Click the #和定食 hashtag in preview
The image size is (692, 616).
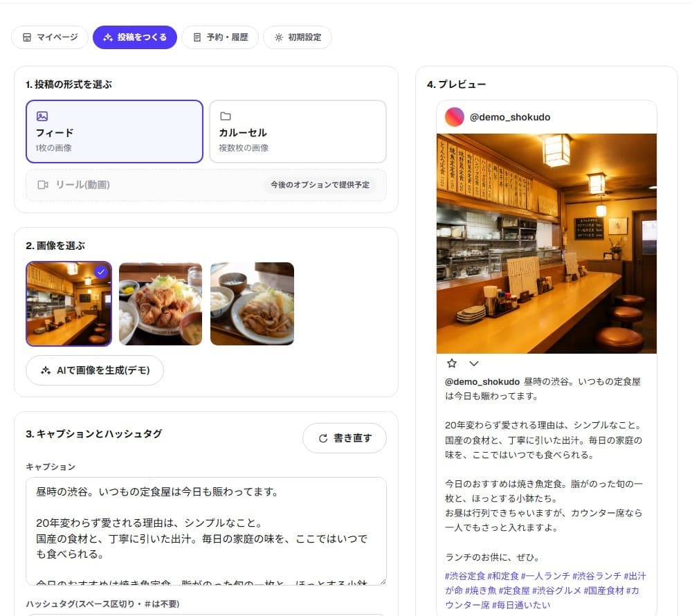point(503,576)
